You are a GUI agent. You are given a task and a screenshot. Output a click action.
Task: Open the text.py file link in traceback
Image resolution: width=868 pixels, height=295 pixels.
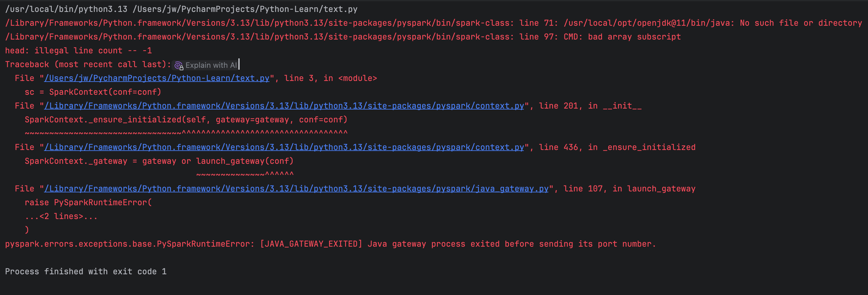tap(157, 78)
